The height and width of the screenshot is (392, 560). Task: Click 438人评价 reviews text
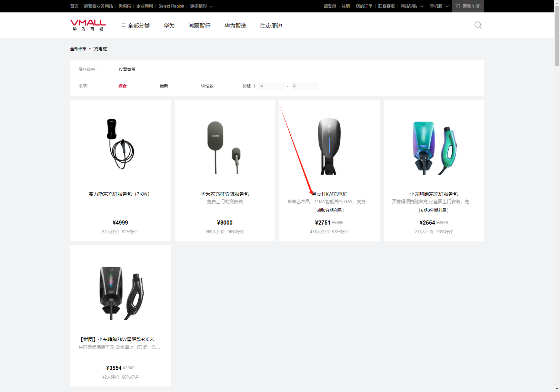point(320,232)
